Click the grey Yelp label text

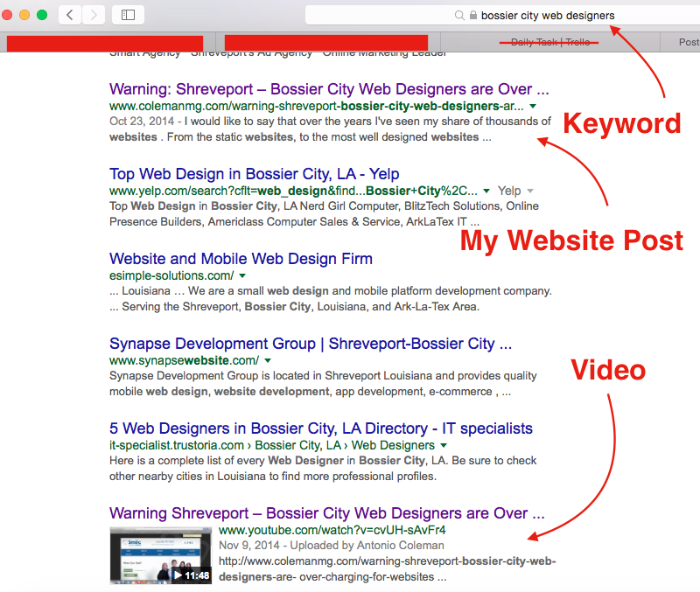[509, 191]
